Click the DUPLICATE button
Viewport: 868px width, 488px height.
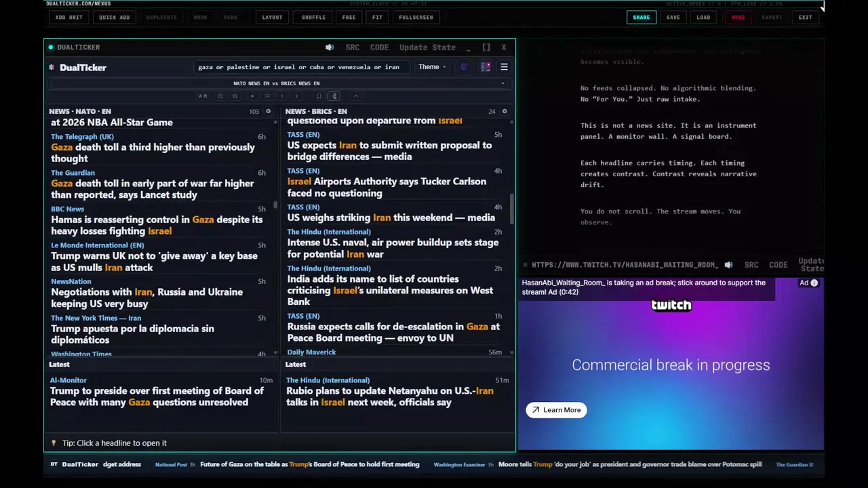click(x=161, y=18)
